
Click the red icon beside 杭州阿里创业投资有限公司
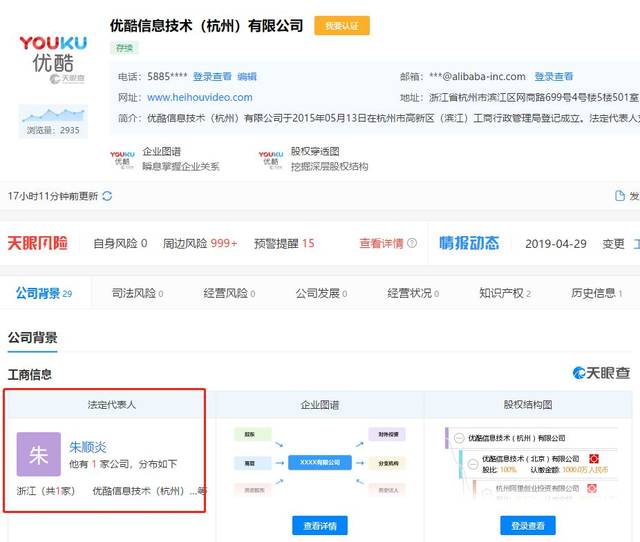pos(592,488)
